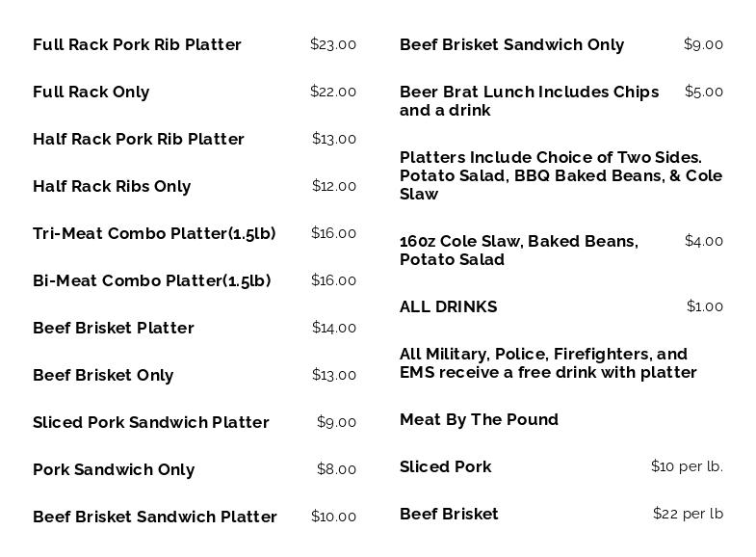Viewport: 756px width, 557px height.
Task: Click the $13.00 price for Beef Brisket Only
Action: tap(333, 375)
